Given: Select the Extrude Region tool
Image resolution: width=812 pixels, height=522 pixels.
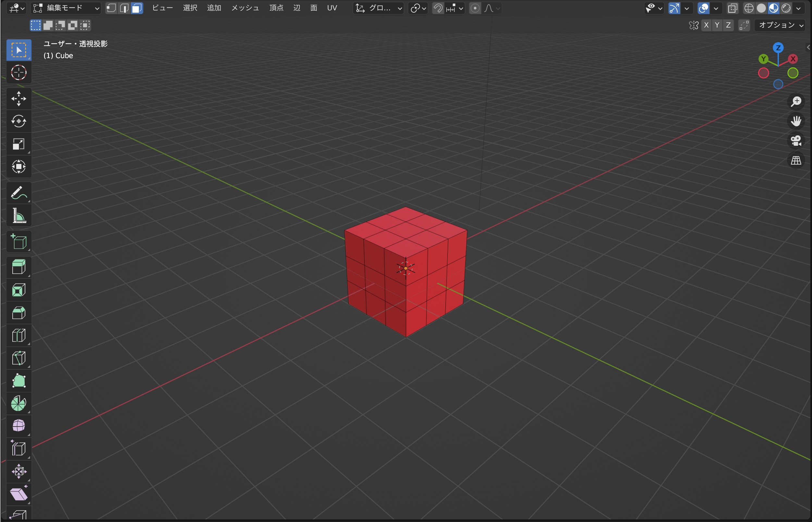Looking at the screenshot, I should point(18,267).
